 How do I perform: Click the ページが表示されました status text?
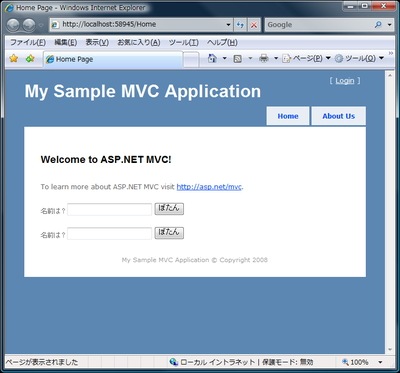coord(42,362)
